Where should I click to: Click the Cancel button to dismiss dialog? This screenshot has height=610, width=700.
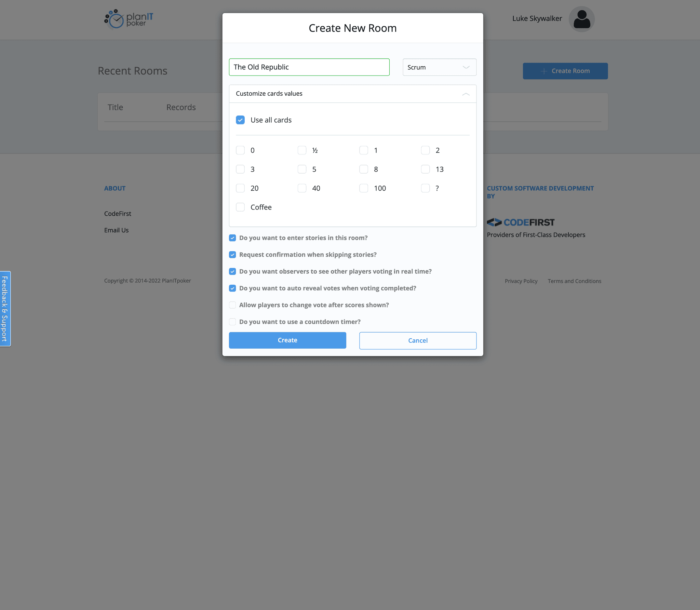coord(417,340)
